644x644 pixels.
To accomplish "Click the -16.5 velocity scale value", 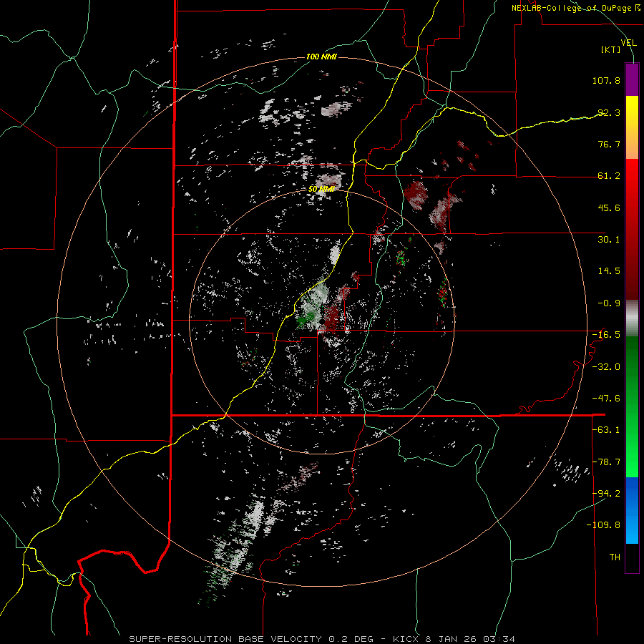I will coord(606,335).
